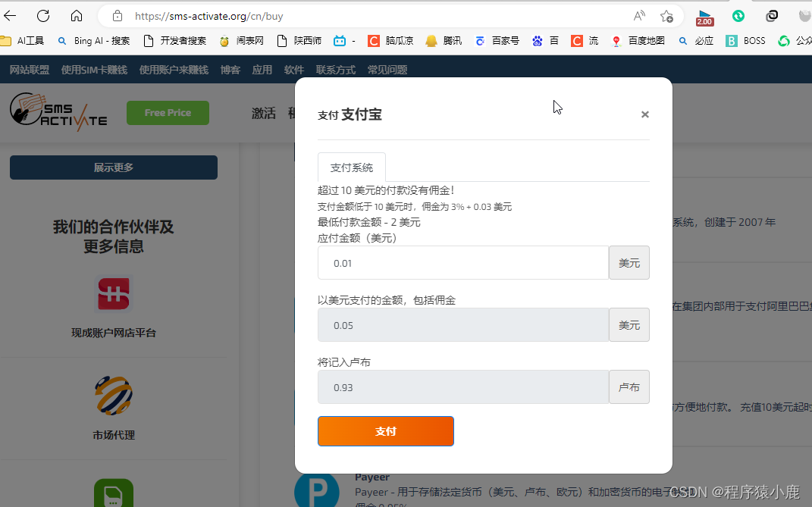Click text 最低付款金额 - 2 美元

[368, 222]
